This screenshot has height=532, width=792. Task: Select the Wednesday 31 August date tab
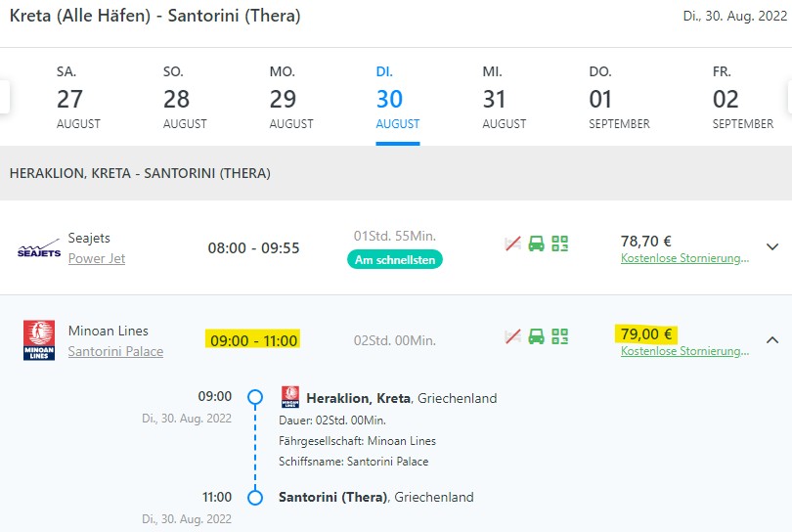click(504, 98)
